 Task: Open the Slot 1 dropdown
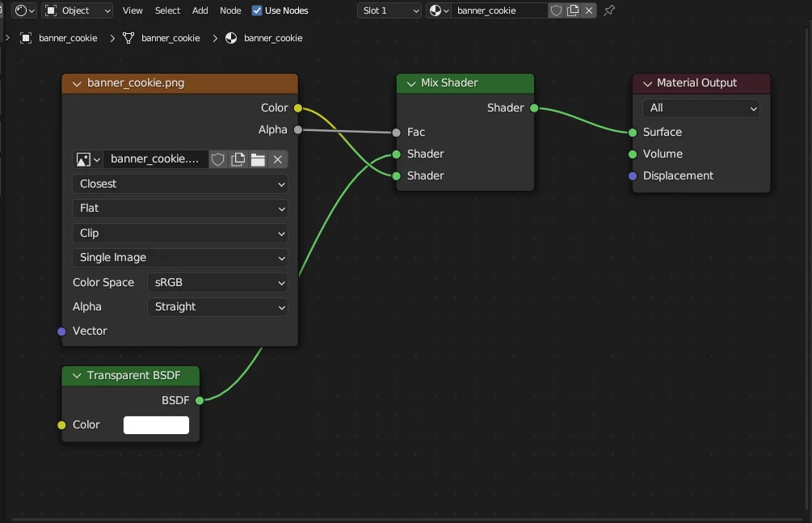tap(389, 11)
